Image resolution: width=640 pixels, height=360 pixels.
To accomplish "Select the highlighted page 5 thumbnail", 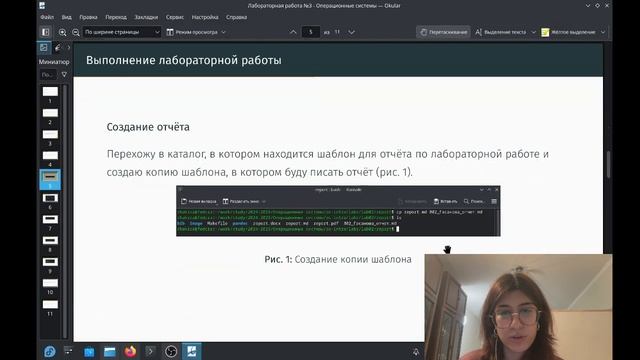I will (x=50, y=179).
